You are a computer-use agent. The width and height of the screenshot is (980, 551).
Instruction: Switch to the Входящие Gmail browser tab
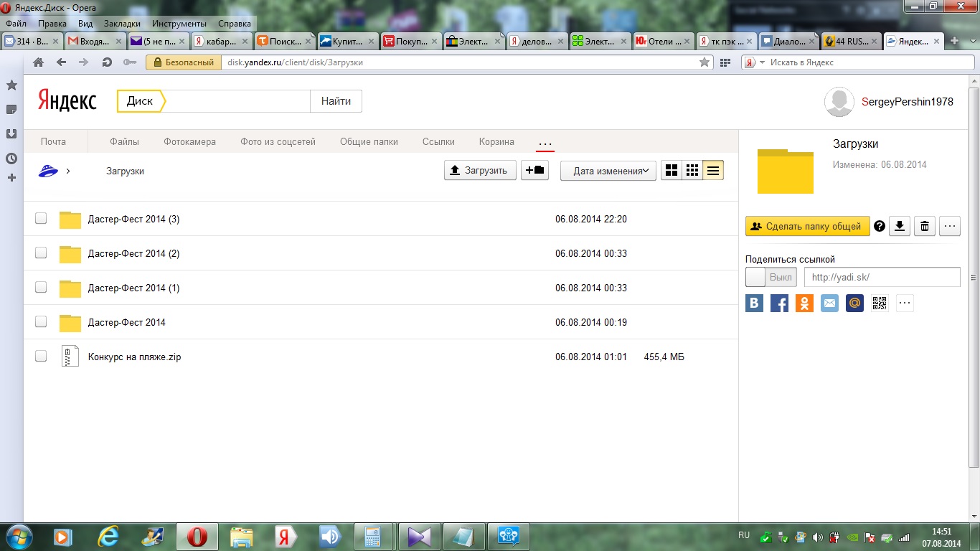tap(95, 42)
